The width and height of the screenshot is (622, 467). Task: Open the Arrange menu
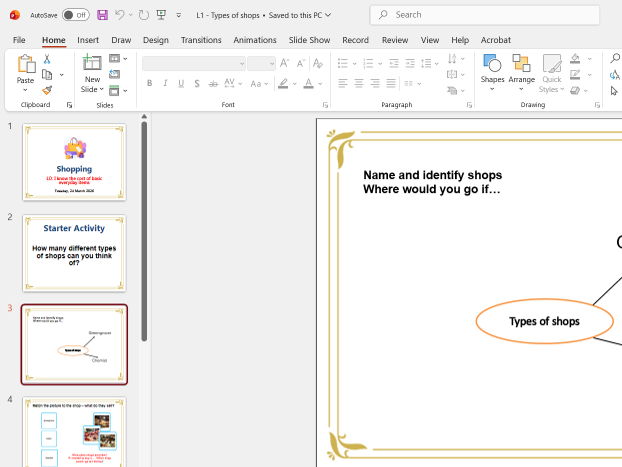pyautogui.click(x=521, y=73)
